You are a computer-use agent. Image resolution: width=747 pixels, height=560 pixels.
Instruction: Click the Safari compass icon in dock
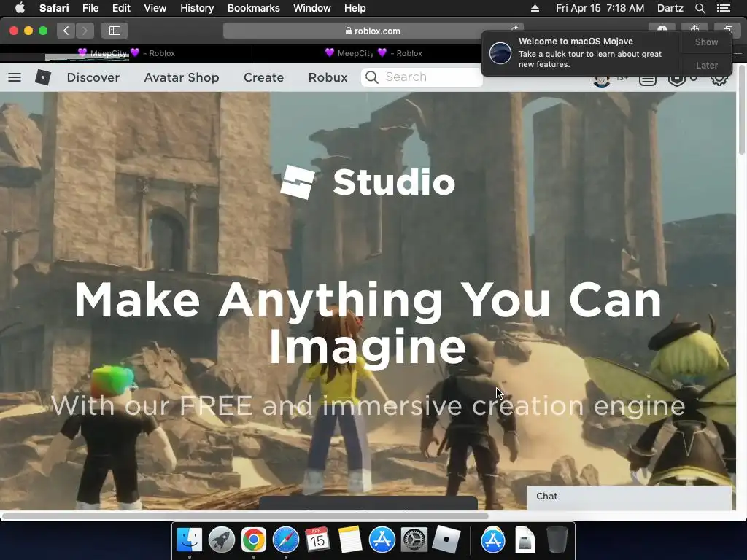coord(286,540)
